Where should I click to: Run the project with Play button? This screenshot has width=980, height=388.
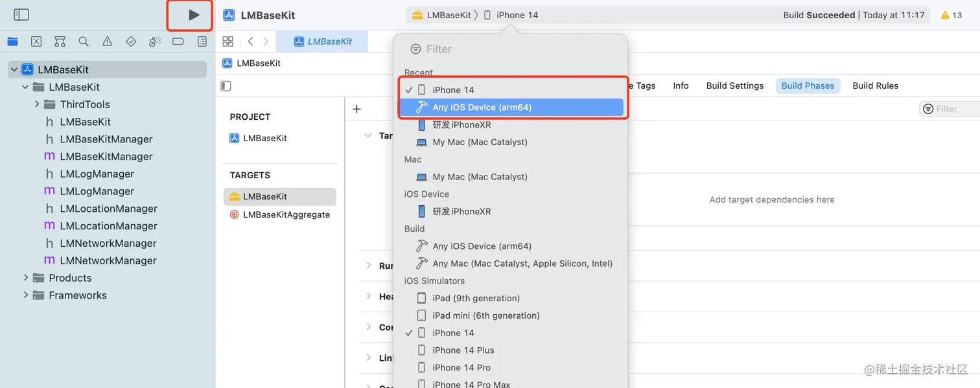click(194, 15)
